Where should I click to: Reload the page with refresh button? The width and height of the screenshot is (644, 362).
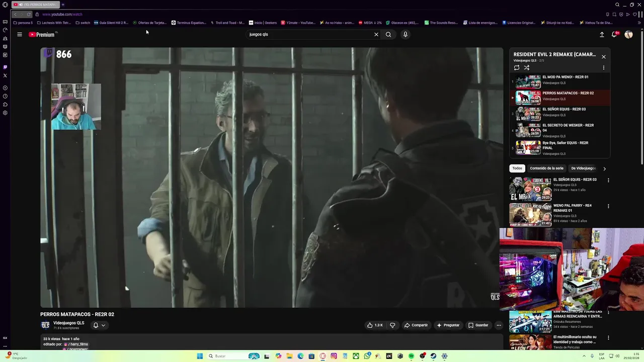coord(29,14)
